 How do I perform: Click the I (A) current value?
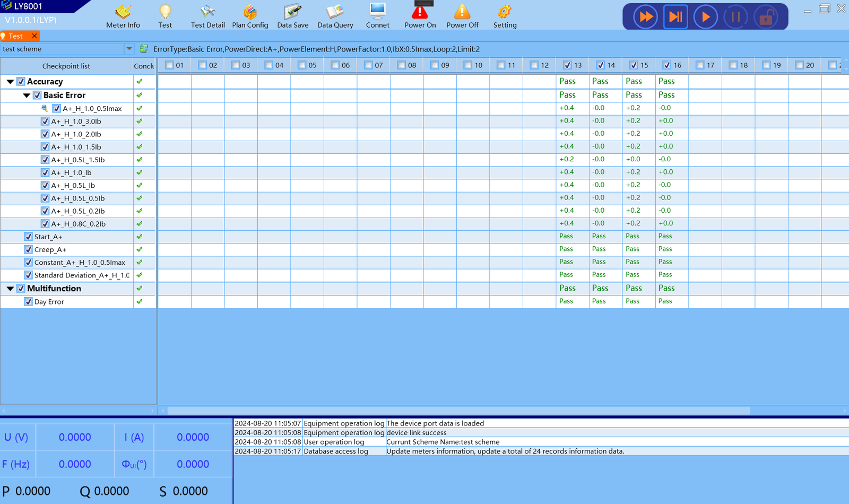point(193,437)
